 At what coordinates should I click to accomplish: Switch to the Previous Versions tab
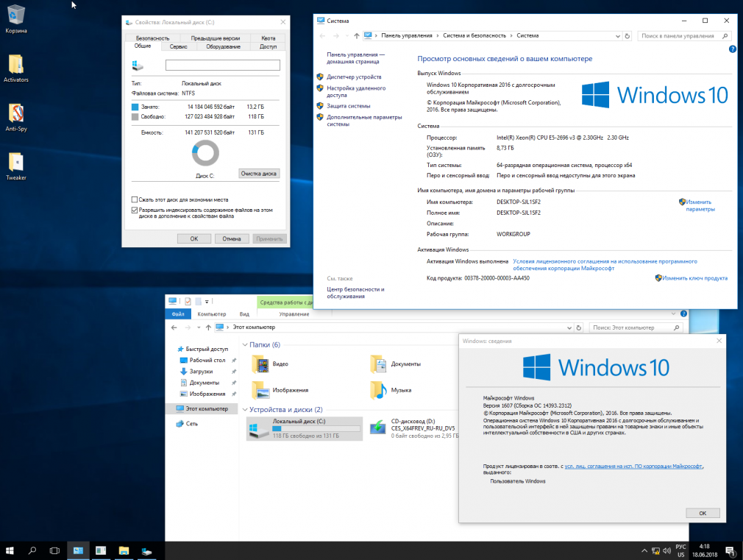pos(215,38)
